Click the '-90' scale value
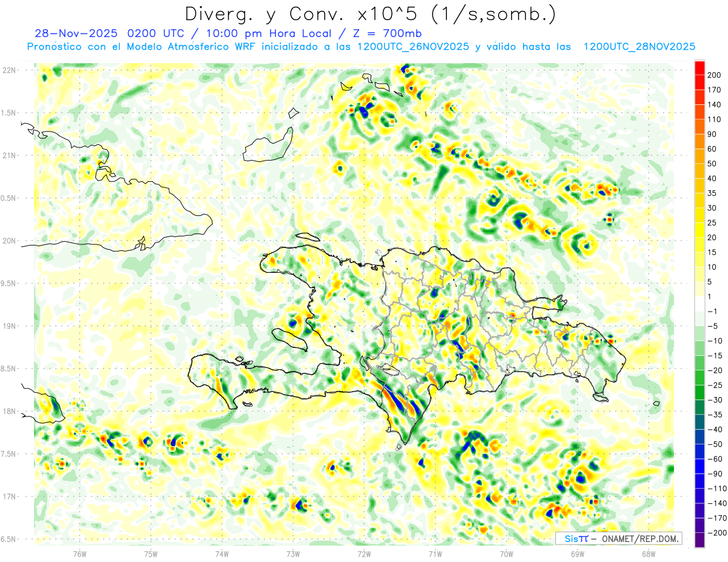Image resolution: width=728 pixels, height=562 pixels. pyautogui.click(x=716, y=474)
